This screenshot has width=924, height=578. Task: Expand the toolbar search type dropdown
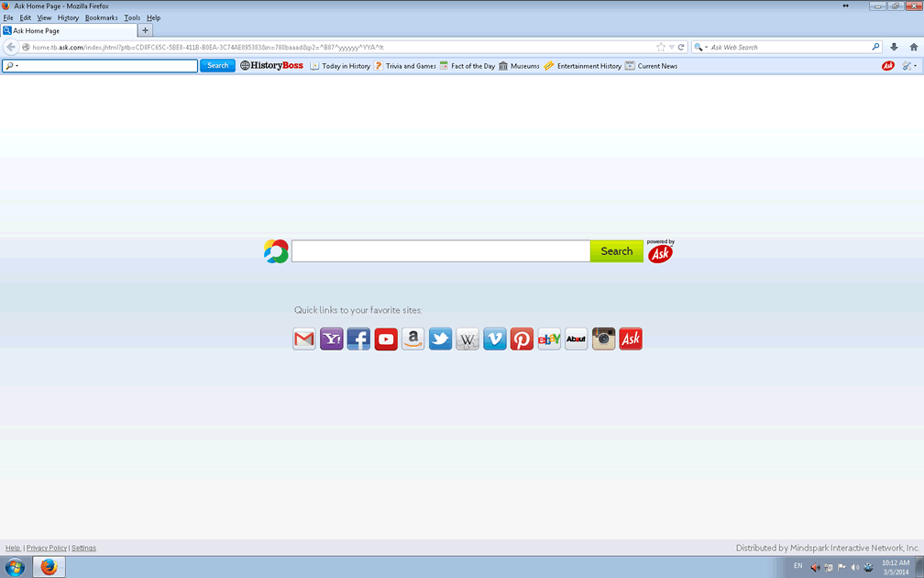pos(11,66)
